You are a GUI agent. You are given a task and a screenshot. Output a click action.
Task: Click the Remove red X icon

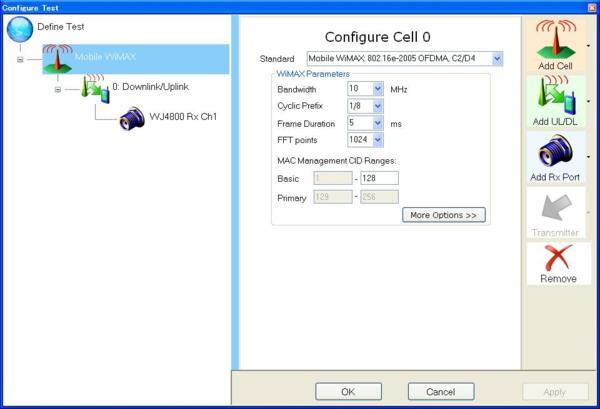[x=558, y=257]
